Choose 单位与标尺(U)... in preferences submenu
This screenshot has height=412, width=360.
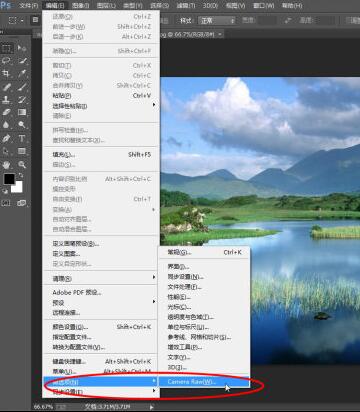pos(204,327)
